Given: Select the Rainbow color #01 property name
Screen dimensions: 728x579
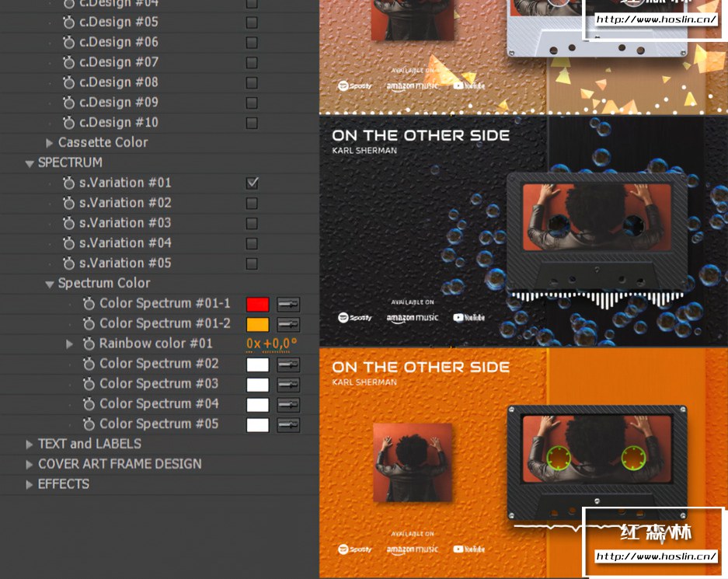Looking at the screenshot, I should point(156,344).
